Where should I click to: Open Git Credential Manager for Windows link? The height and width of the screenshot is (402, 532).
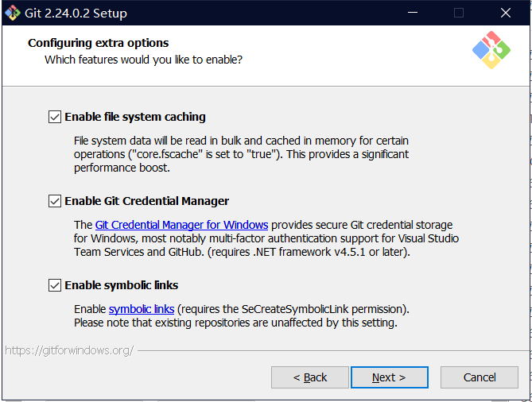tap(181, 225)
